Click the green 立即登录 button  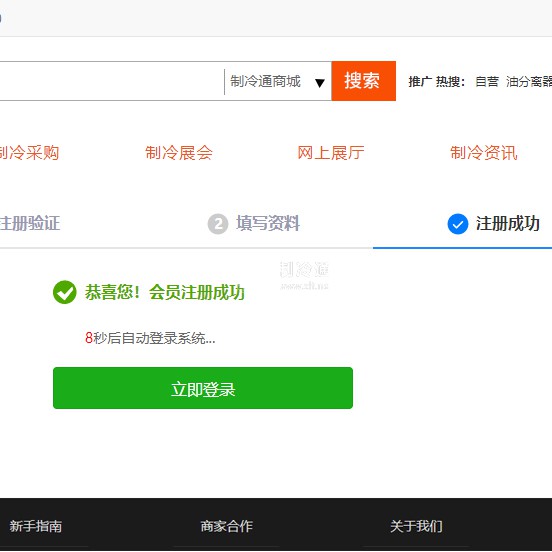click(203, 388)
